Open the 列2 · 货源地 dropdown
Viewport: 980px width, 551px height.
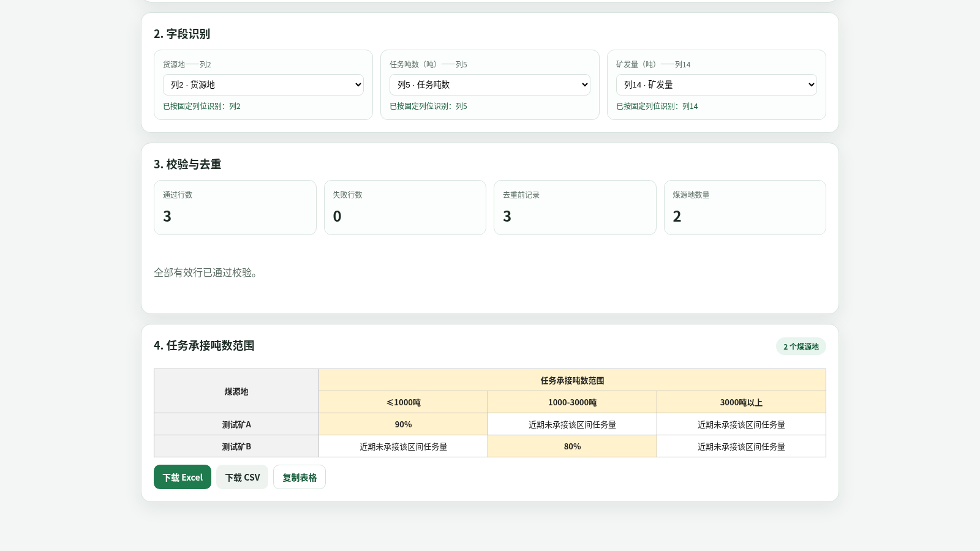[263, 84]
